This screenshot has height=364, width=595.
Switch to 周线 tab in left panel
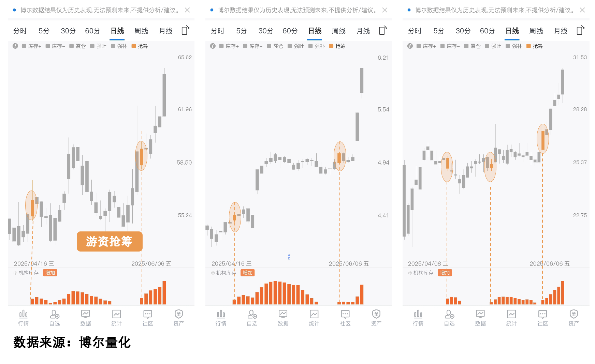[141, 31]
